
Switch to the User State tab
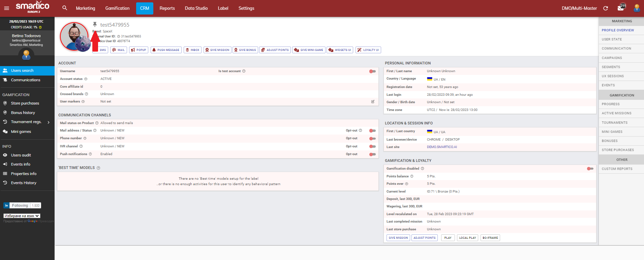click(x=612, y=39)
